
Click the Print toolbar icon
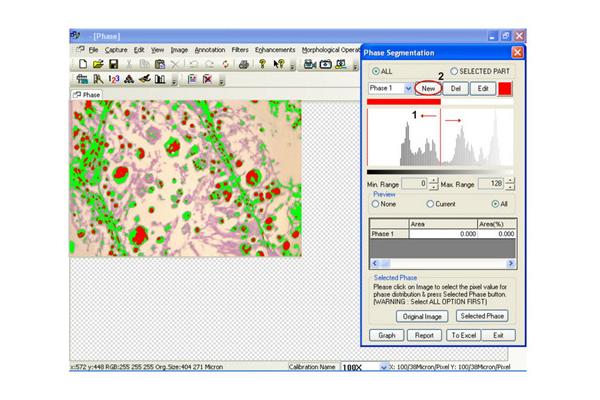(244, 64)
